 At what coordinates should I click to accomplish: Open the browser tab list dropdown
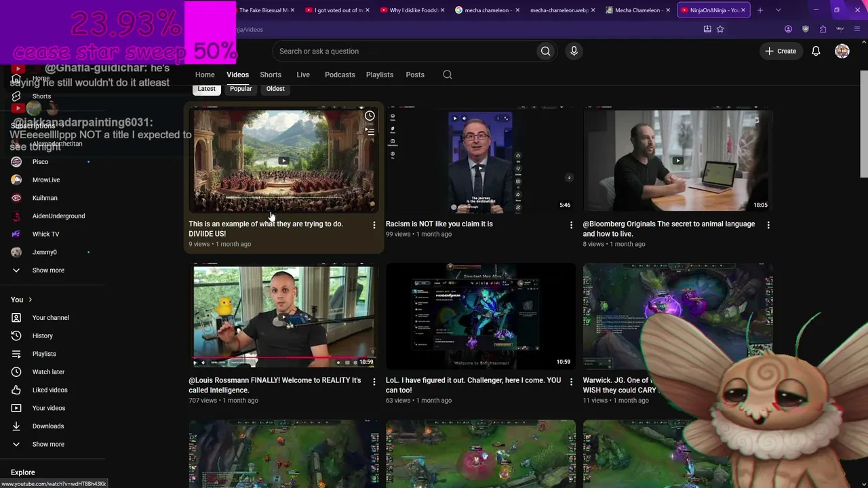778,10
